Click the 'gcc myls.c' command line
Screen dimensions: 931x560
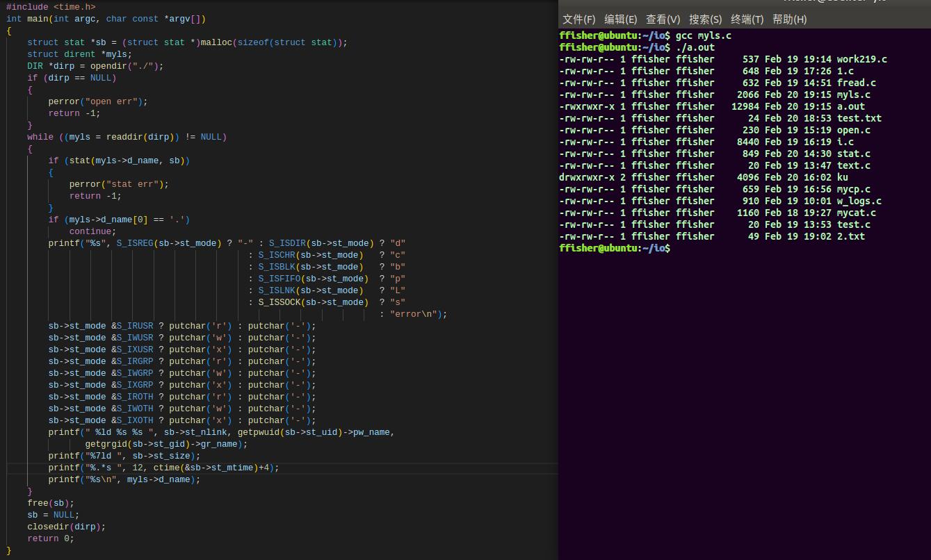point(703,35)
